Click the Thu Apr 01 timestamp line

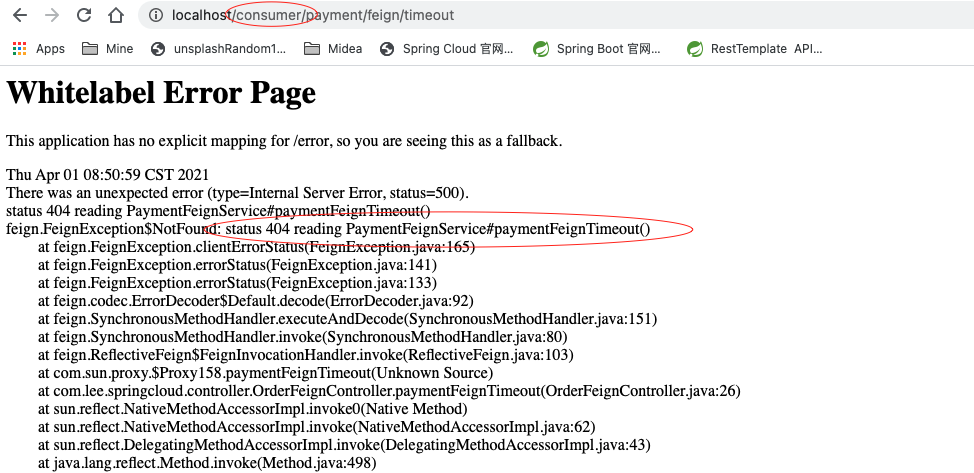point(107,174)
